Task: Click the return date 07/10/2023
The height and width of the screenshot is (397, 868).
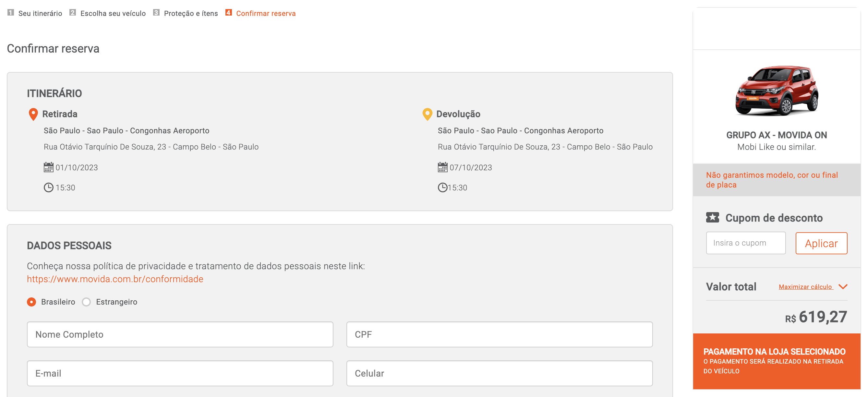Action: 471,167
